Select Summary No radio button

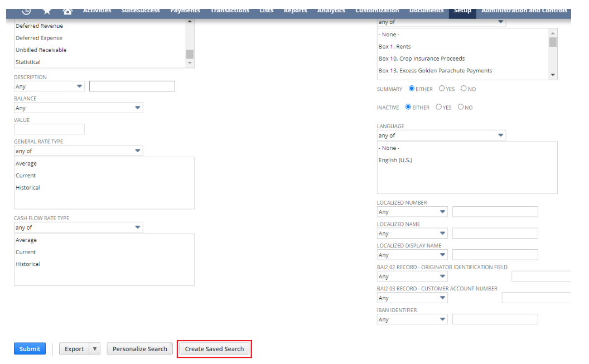pyautogui.click(x=464, y=89)
